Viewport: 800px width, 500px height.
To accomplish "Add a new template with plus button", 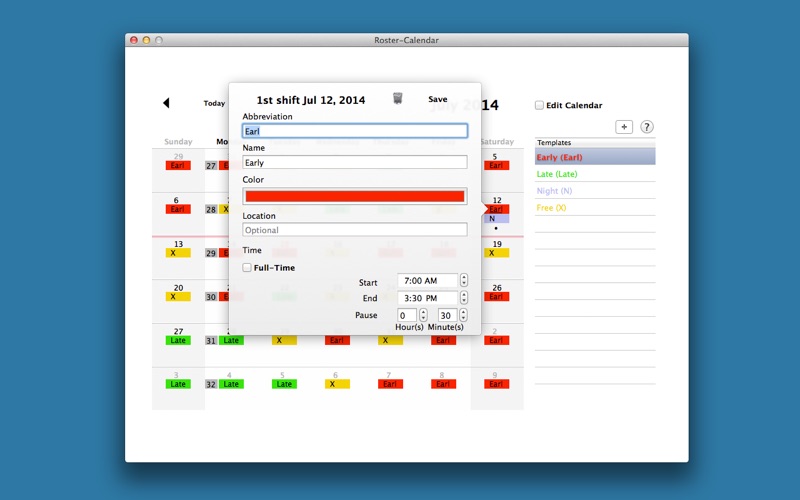I will [x=623, y=127].
